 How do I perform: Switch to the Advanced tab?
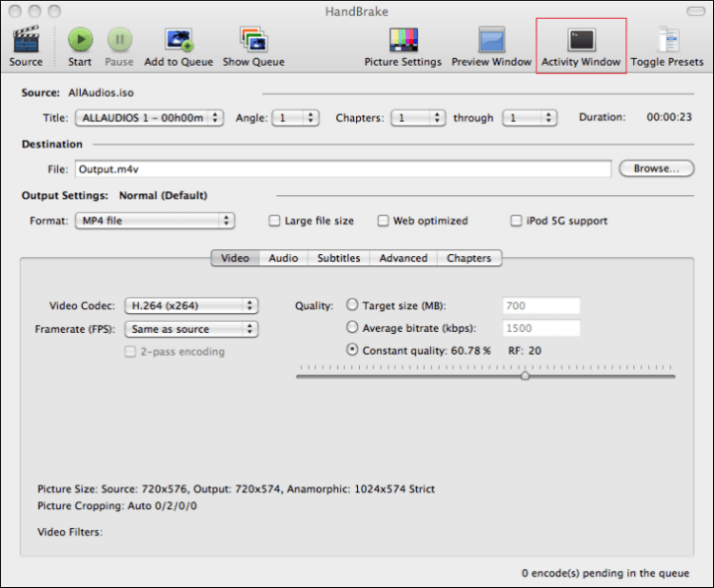tap(404, 258)
